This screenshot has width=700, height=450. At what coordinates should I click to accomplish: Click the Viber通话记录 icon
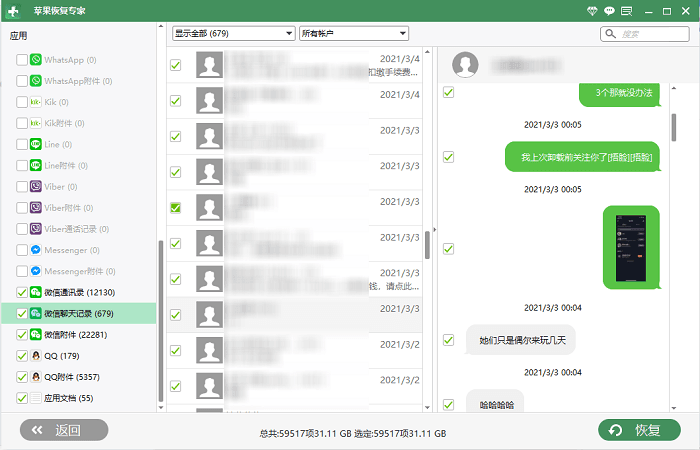[36, 229]
